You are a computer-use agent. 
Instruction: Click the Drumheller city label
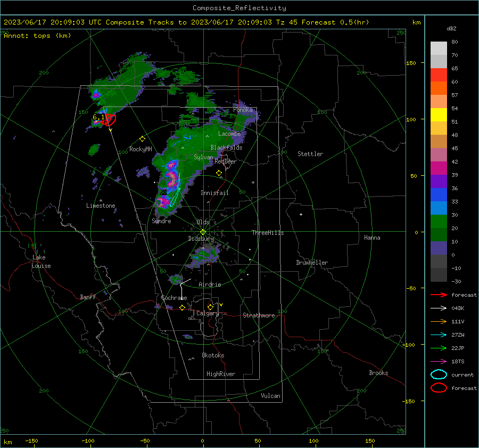312,263
